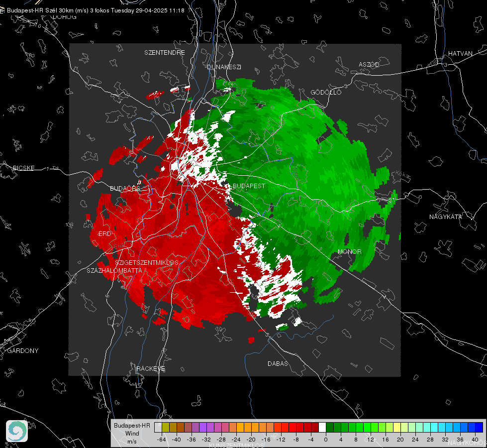
Task: Click the ASZOD town label
Action: click(x=369, y=64)
